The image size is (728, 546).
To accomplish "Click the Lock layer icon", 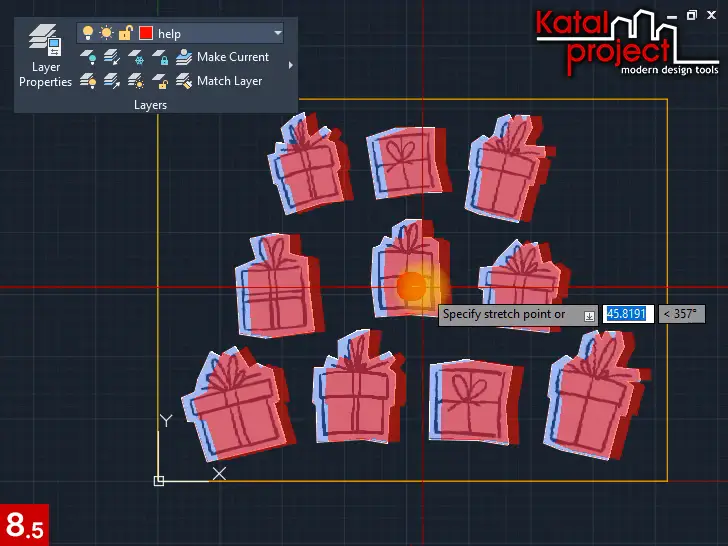I will tap(160, 57).
